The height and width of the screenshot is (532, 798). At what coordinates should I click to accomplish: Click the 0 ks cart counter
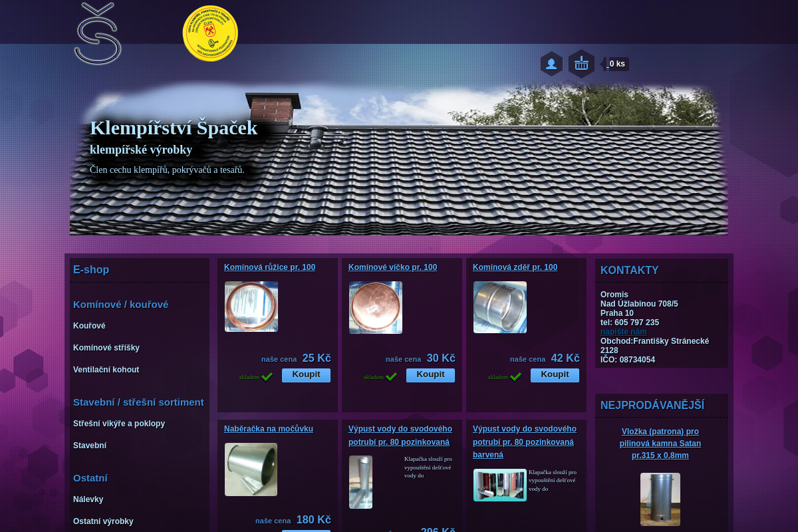(616, 64)
